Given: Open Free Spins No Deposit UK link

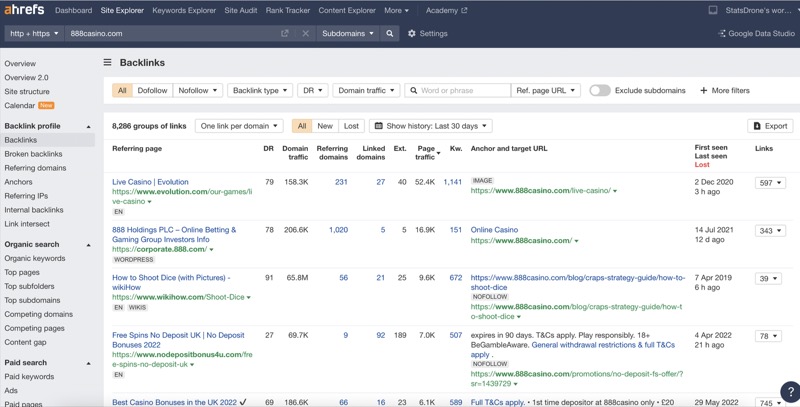Looking at the screenshot, I should (x=178, y=340).
